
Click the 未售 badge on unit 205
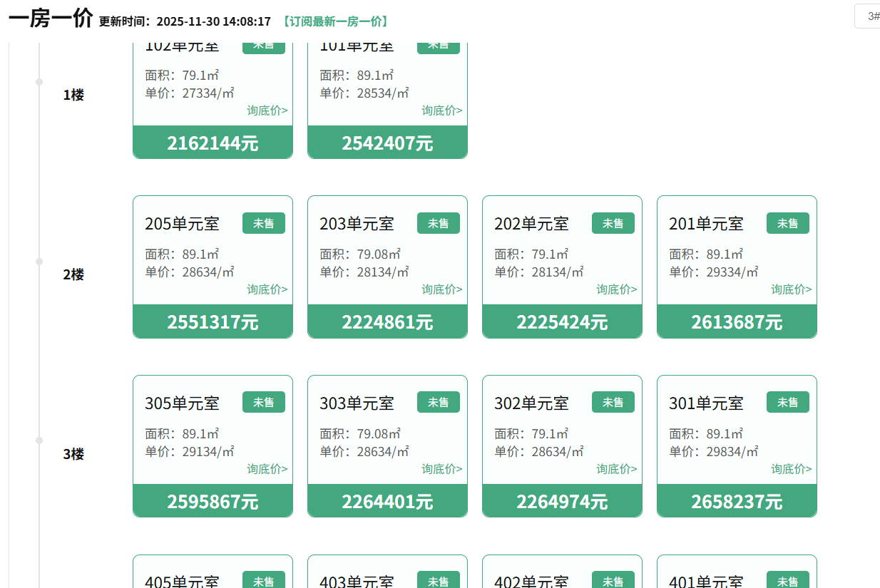point(264,223)
